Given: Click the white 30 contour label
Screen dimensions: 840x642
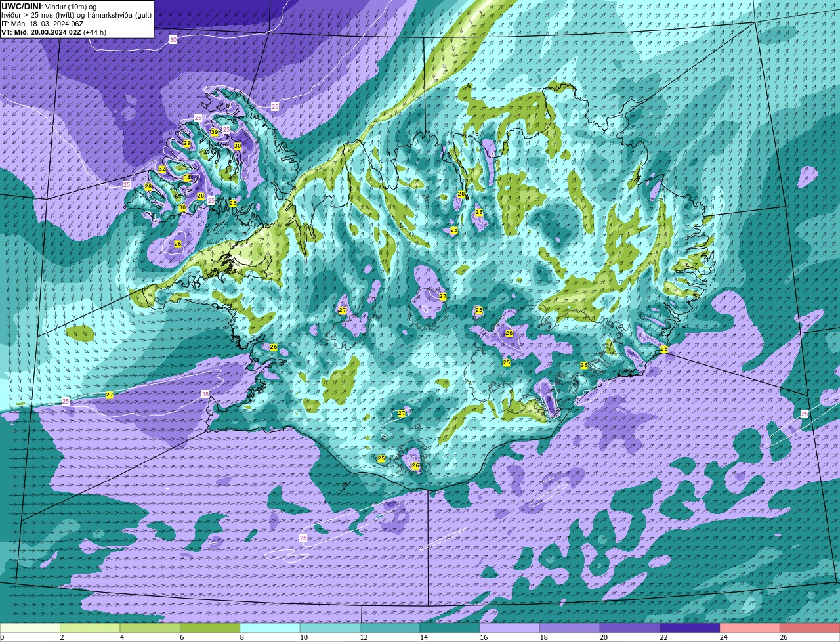Looking at the screenshot, I should coord(173,40).
